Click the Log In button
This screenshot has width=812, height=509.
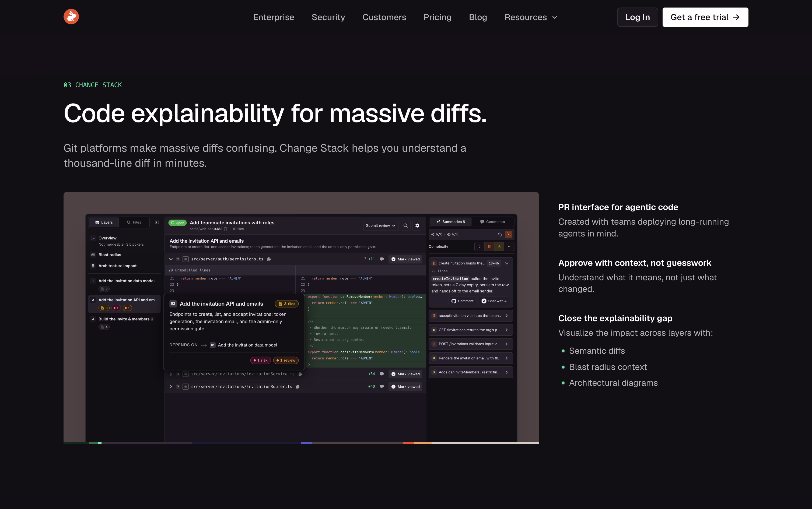point(637,17)
